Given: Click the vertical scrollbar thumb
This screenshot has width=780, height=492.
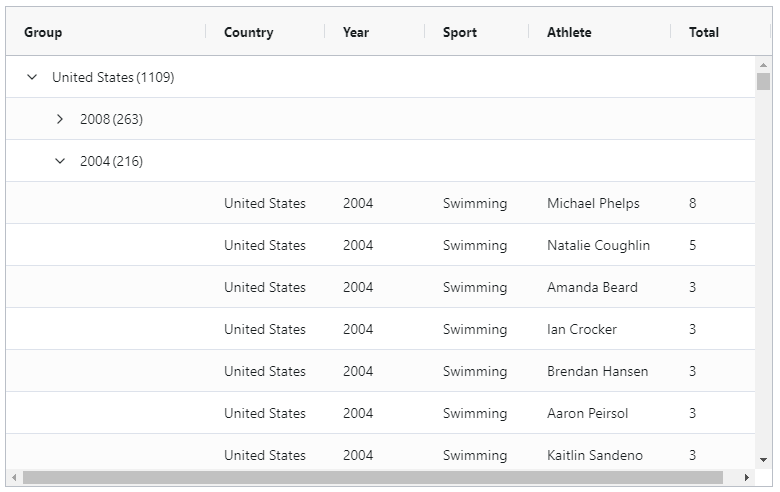Looking at the screenshot, I should [763, 81].
